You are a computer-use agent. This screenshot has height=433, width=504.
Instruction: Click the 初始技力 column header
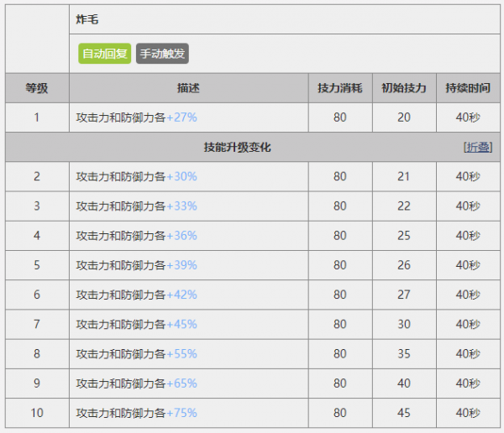(404, 88)
